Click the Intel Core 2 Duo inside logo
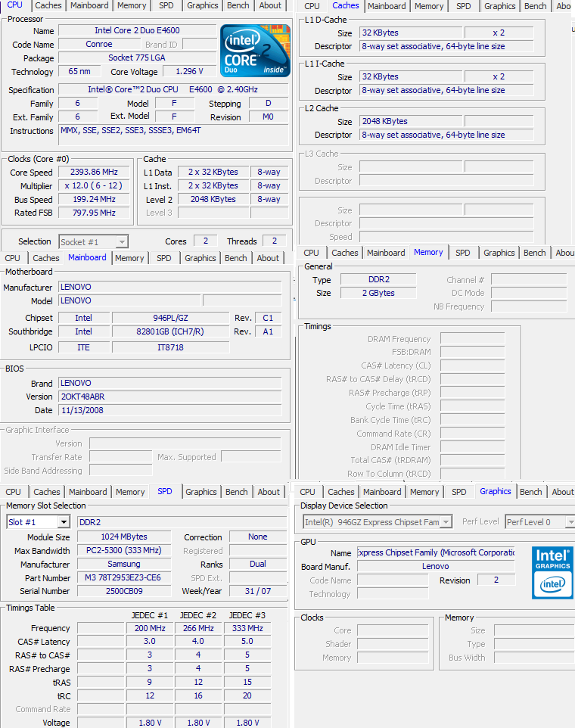 pos(255,51)
